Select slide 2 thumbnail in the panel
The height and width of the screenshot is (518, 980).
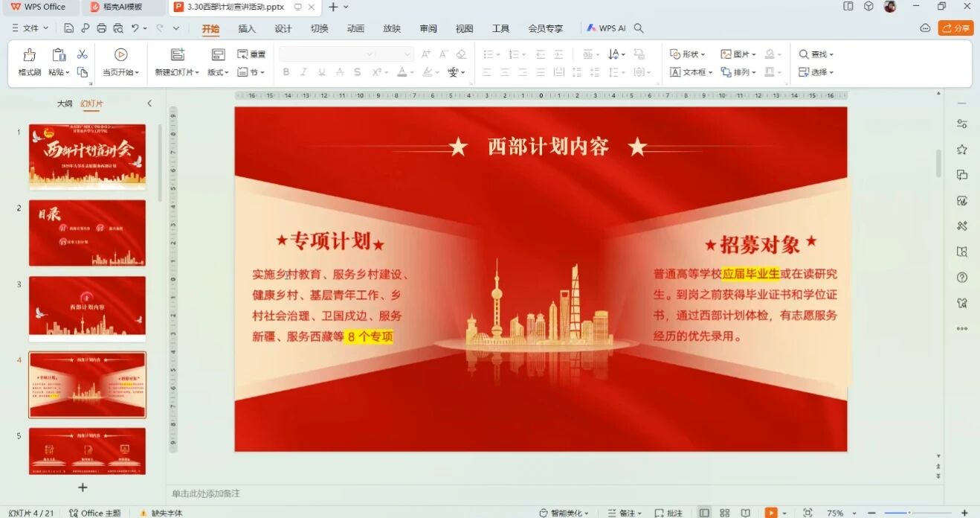click(x=87, y=233)
